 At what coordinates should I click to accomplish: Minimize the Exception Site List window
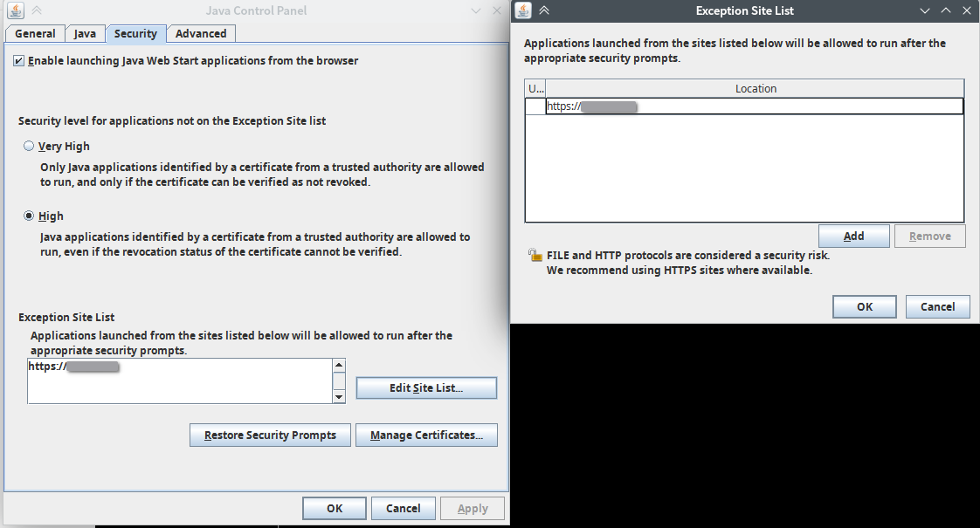point(925,10)
